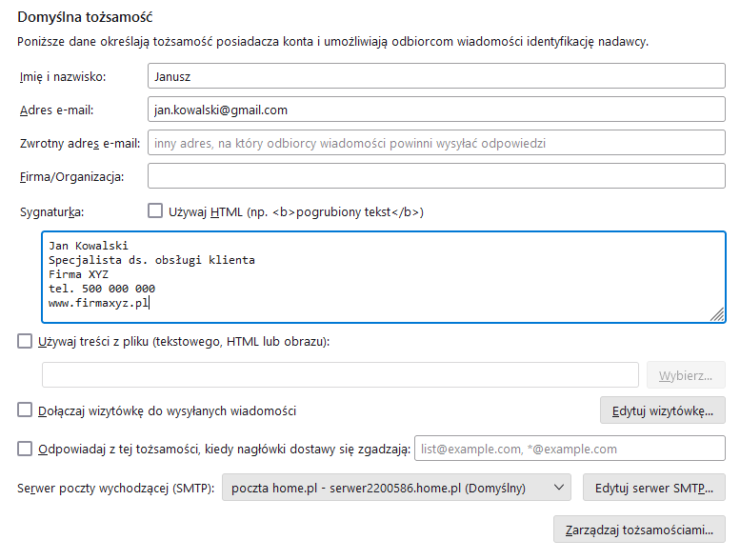Click the 'Imię i nazwisko:' label
Screen dimensions: 740x560
click(63, 76)
